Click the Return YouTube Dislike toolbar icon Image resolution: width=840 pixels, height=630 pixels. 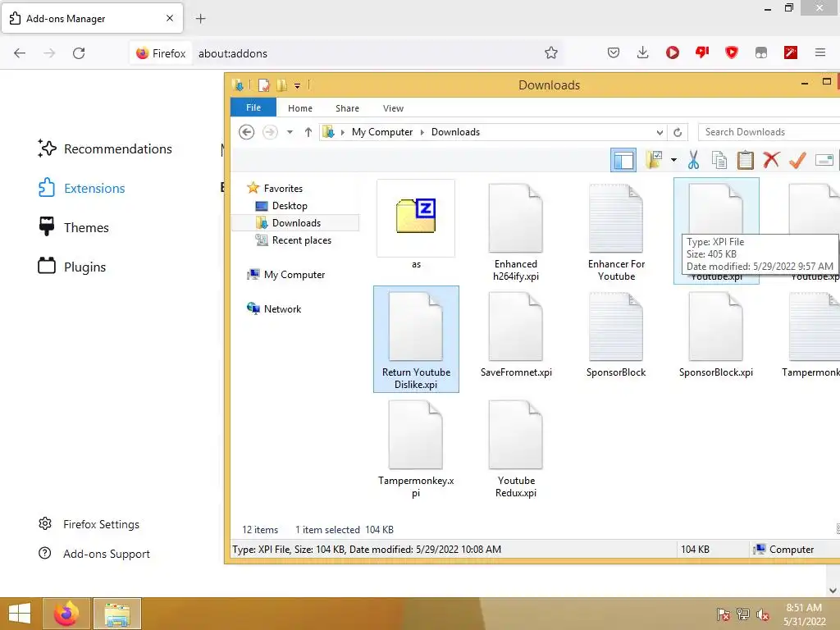(702, 52)
